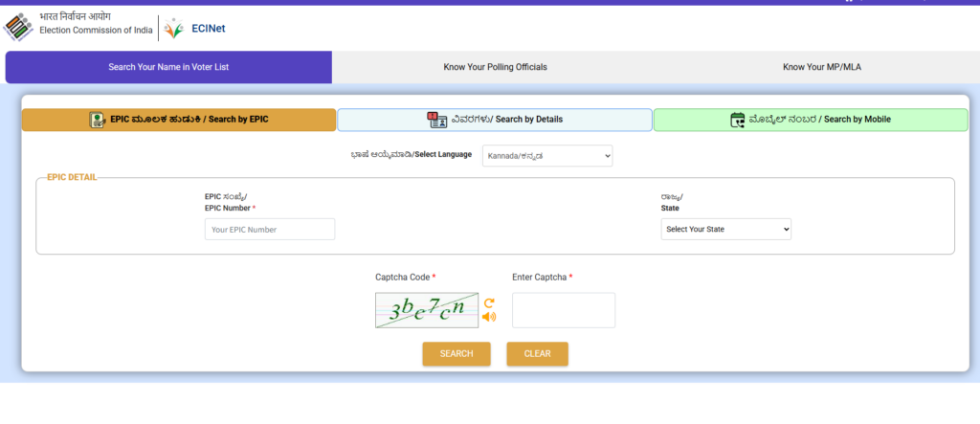980x424 pixels.
Task: Go to the Know Your MP/MLA tab
Action: click(x=822, y=67)
